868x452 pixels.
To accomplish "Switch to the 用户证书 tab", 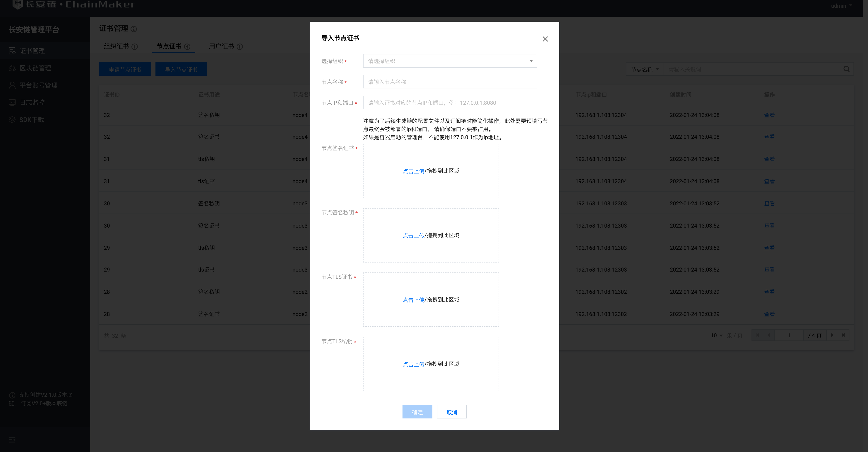I will [221, 46].
